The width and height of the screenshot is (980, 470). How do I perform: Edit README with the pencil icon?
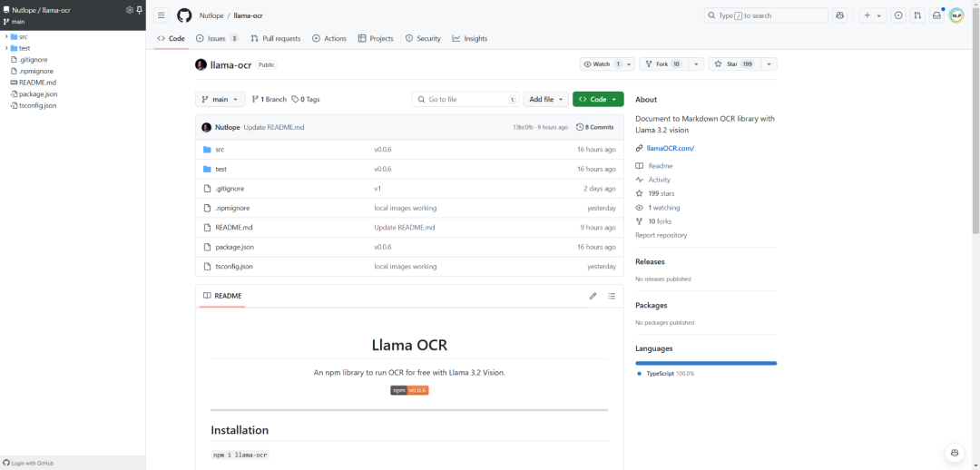(x=593, y=297)
